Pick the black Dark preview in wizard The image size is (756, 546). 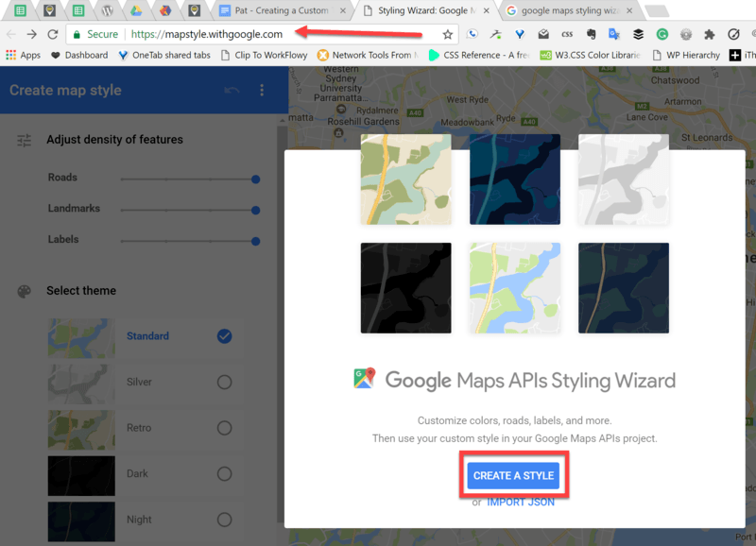pos(406,288)
